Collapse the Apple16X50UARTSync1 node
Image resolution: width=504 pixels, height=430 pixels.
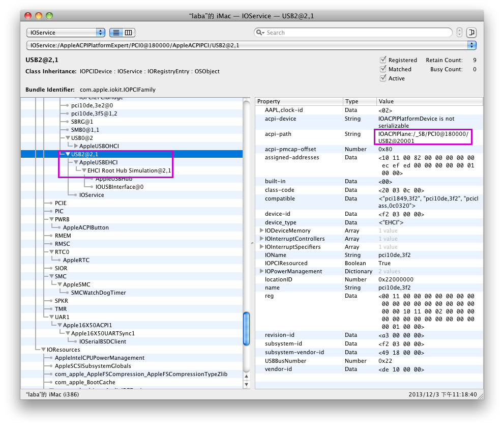[x=68, y=333]
